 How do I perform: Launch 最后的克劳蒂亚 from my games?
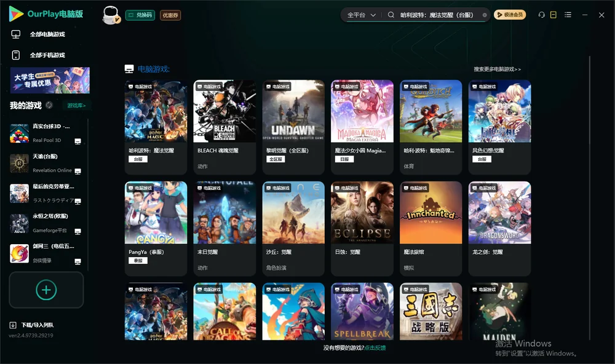click(x=46, y=193)
